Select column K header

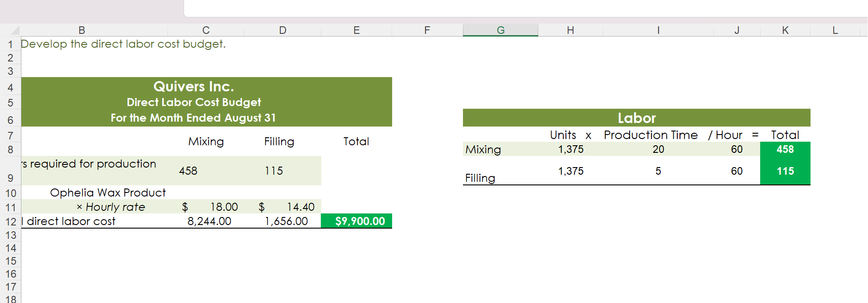tap(785, 30)
